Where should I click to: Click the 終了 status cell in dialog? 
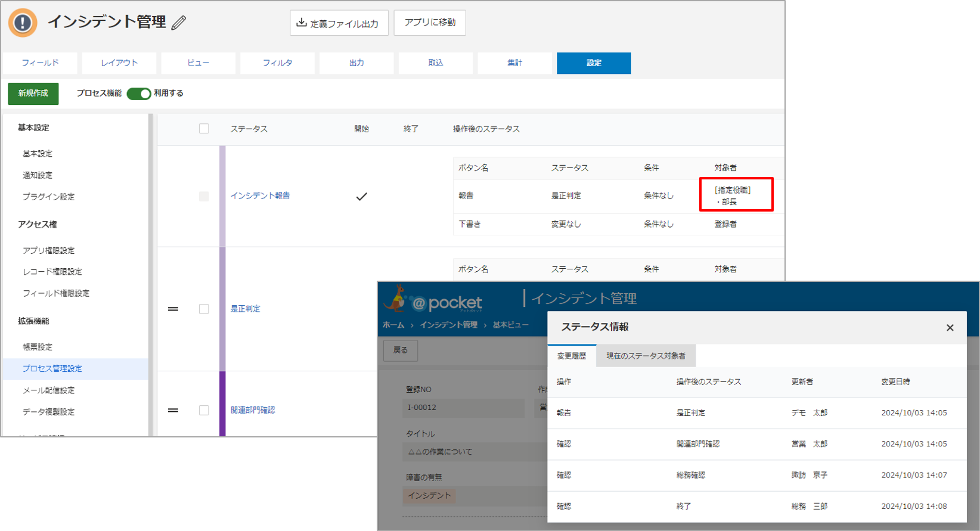coord(684,506)
